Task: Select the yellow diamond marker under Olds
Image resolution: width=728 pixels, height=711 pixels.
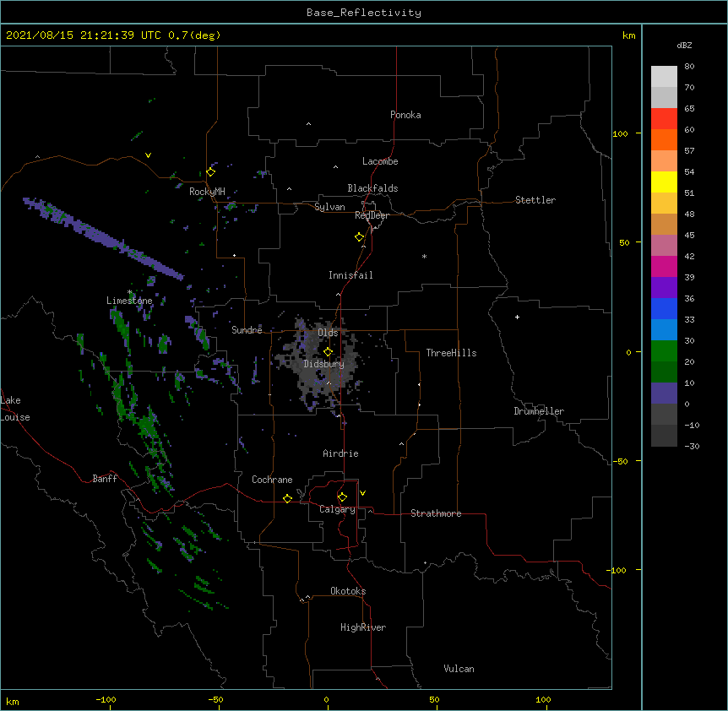Action: [x=328, y=352]
